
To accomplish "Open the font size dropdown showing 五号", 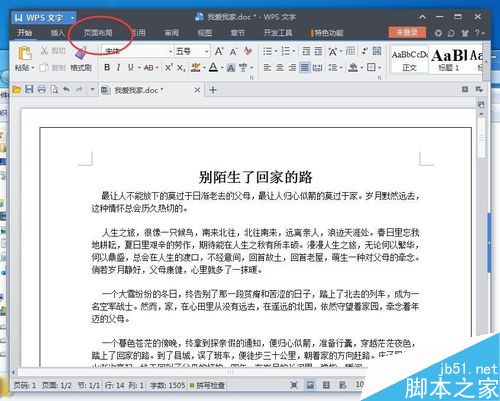I will (206, 51).
